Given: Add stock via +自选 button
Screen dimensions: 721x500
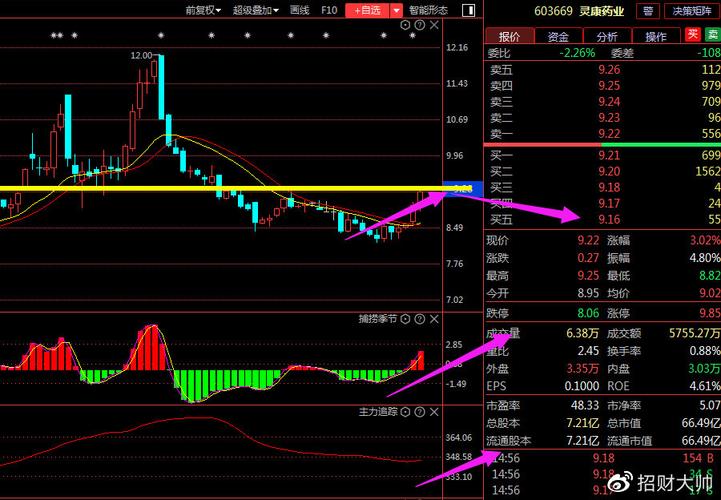Looking at the screenshot, I should [x=367, y=10].
